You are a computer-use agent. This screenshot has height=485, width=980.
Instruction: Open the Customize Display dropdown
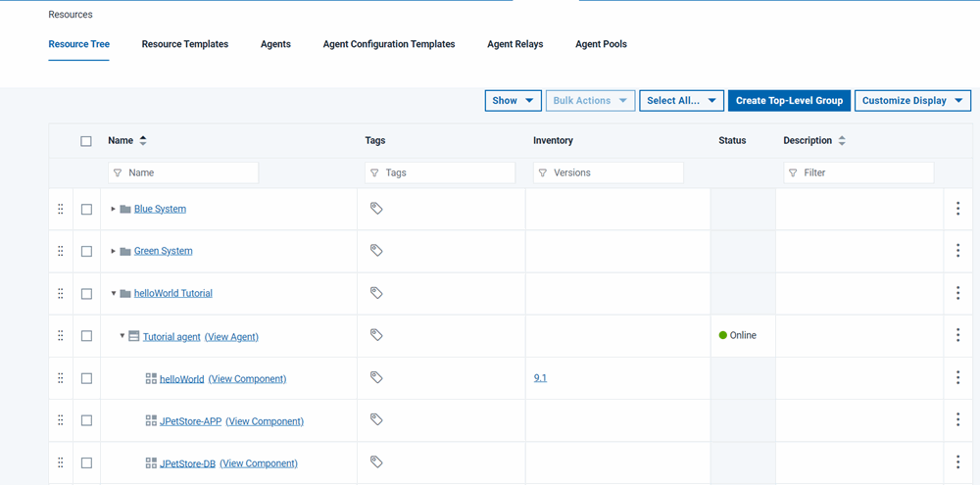tap(911, 101)
